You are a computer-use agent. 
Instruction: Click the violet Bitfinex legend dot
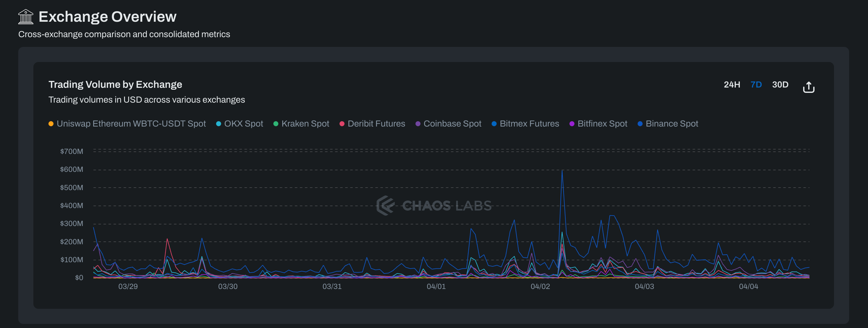(x=572, y=124)
